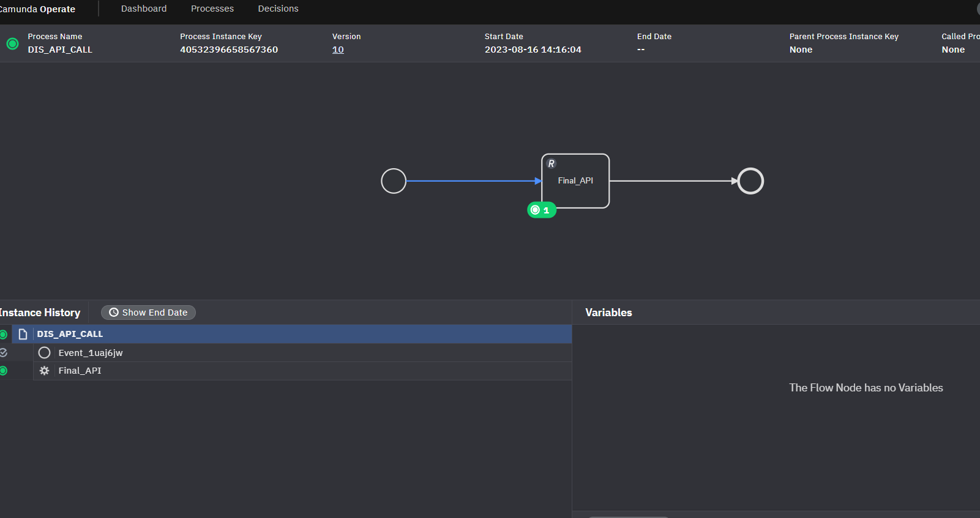This screenshot has width=980, height=518.
Task: Click the green active indicator of Final_API row
Action: [x=3, y=371]
